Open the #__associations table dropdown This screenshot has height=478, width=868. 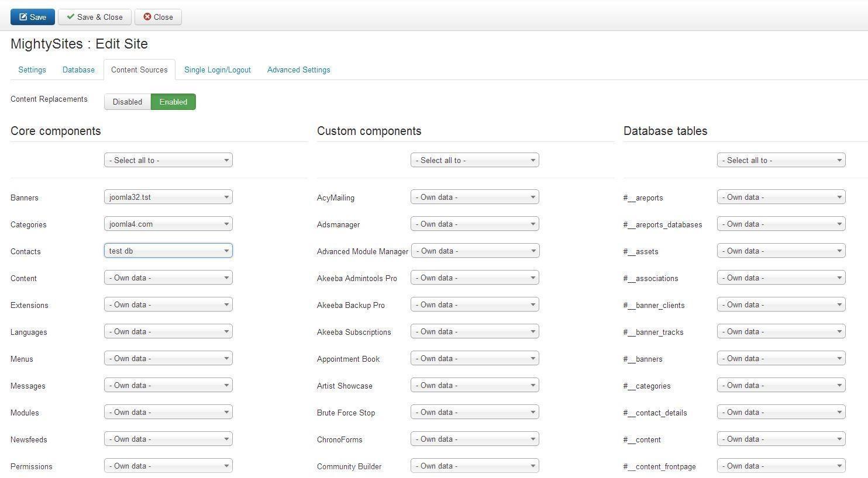pyautogui.click(x=781, y=278)
